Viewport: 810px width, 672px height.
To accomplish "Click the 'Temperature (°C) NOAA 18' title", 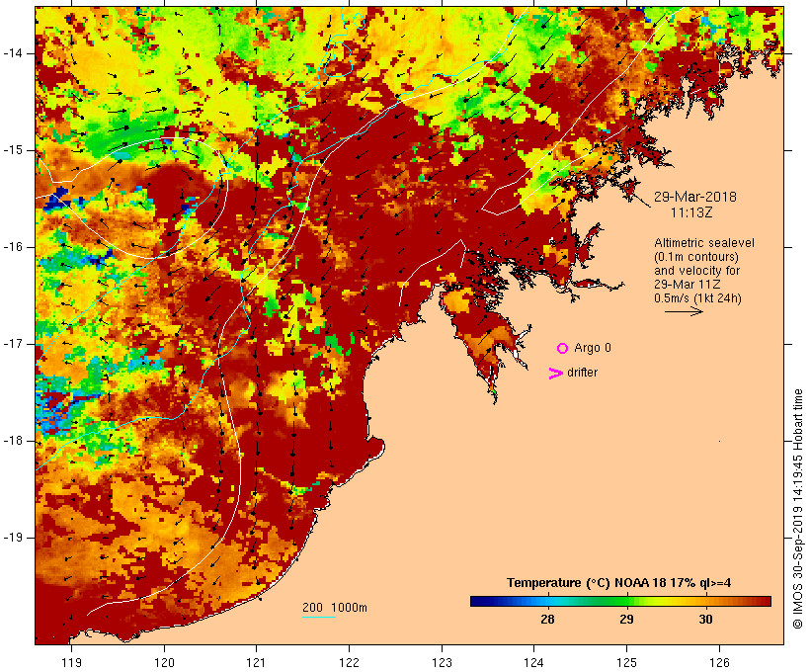I will pos(587,583).
